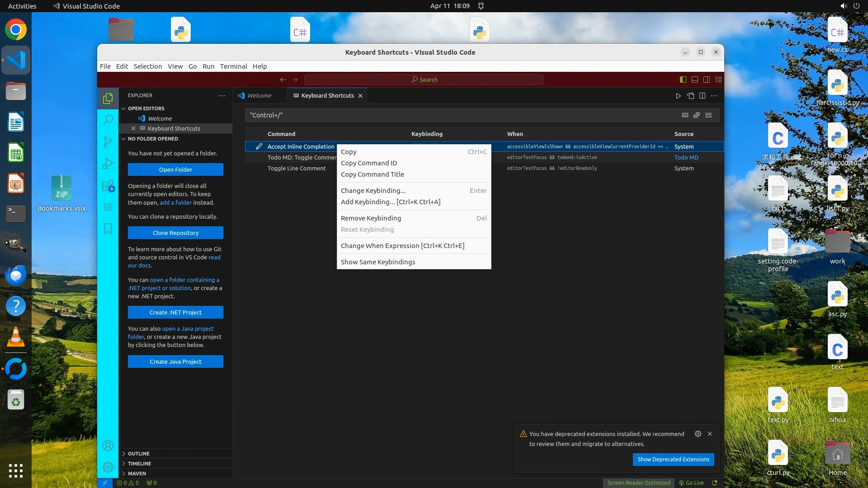Choose Remove Keybinding in context menu
Viewport: 868px width, 488px height.
click(x=371, y=218)
